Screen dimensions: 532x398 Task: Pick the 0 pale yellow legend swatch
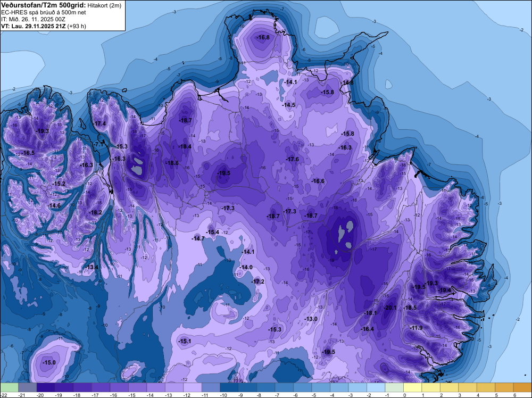click(x=412, y=388)
